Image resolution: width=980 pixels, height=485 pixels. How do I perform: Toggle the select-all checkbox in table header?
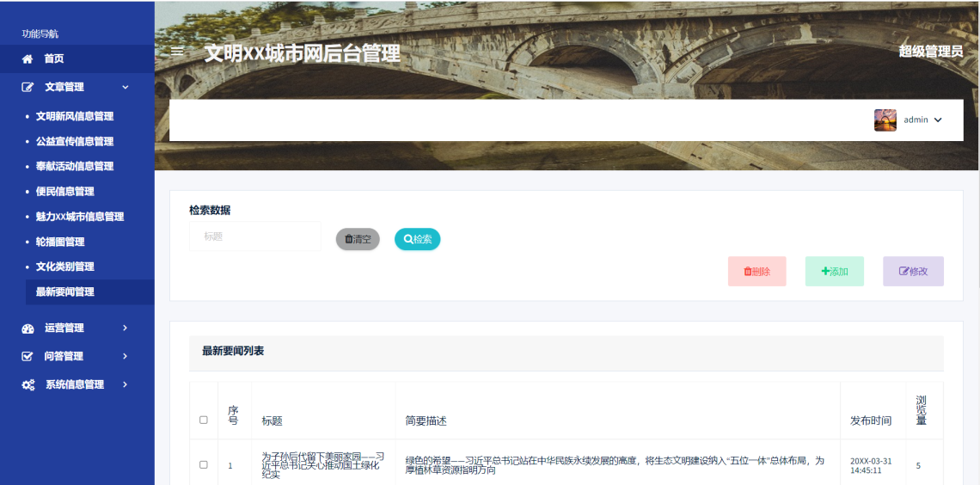[x=203, y=420]
